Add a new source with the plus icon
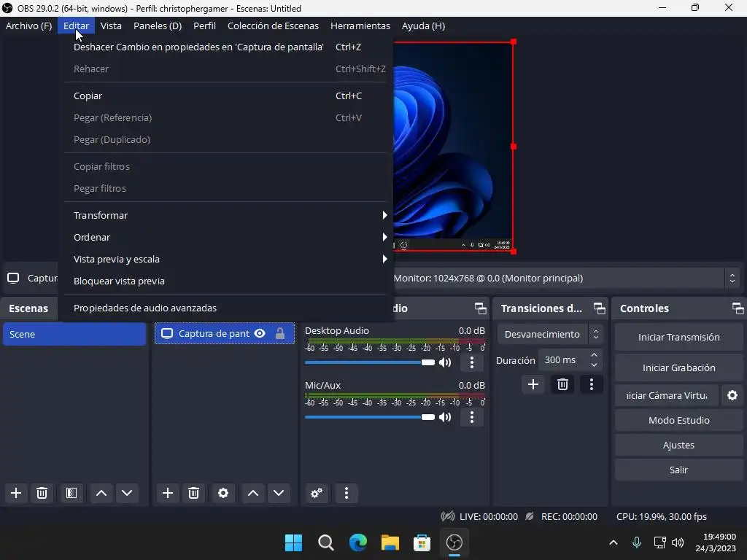747x560 pixels. coord(168,493)
